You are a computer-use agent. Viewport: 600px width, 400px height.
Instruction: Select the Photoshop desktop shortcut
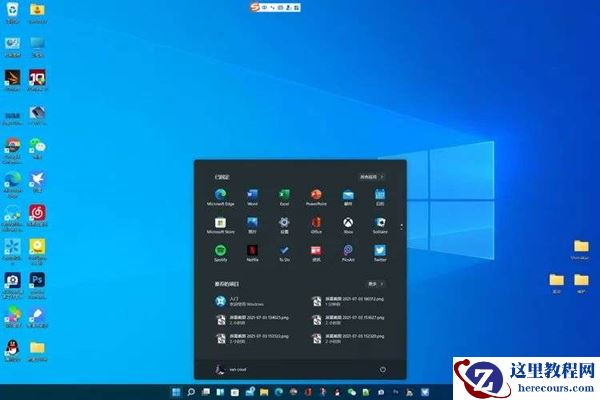coord(37,286)
